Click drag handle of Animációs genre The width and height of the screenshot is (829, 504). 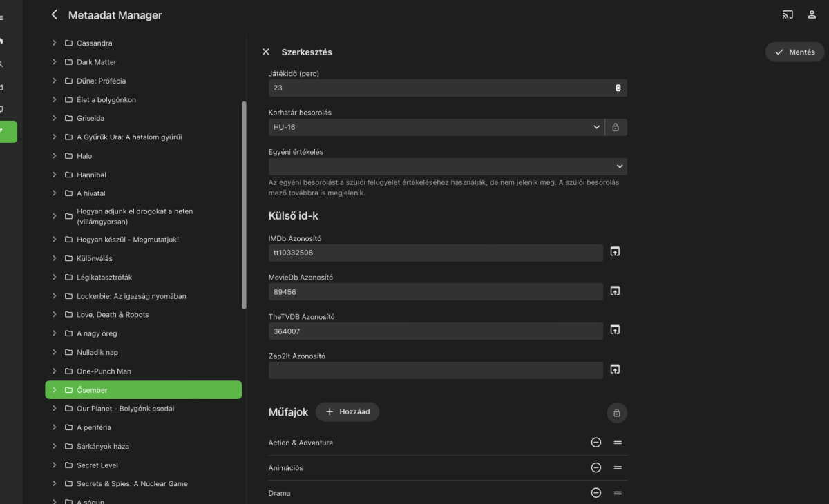pos(618,467)
